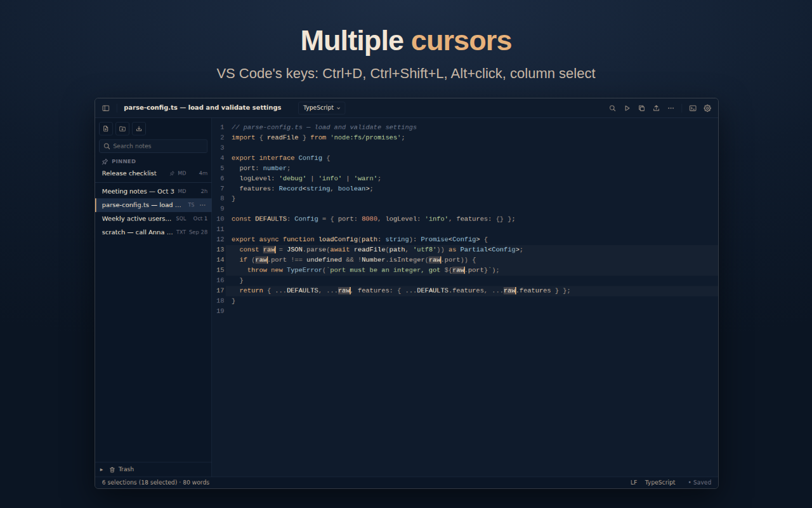
Task: Open the terminal panel icon
Action: [693, 108]
